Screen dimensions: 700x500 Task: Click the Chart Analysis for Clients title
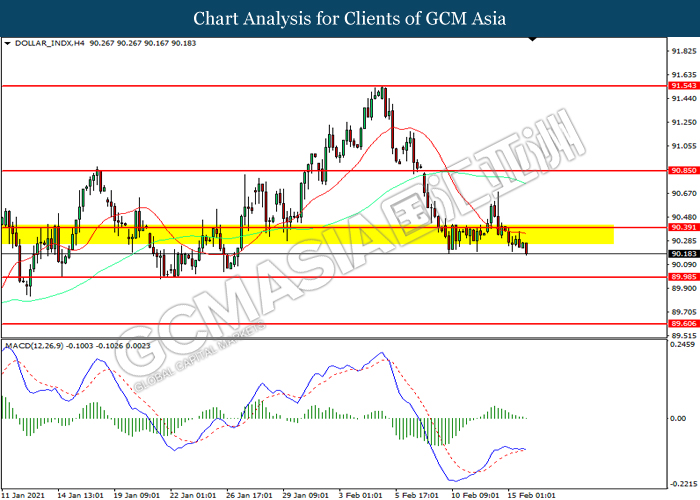[350, 19]
